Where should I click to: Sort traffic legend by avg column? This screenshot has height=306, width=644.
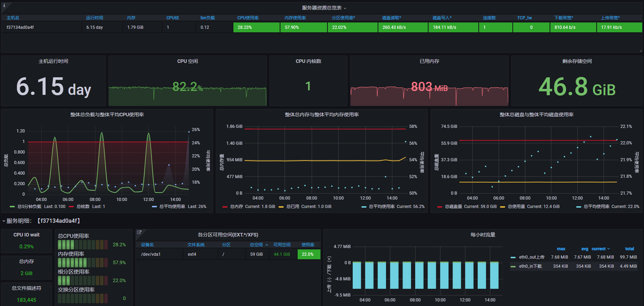(x=584, y=249)
